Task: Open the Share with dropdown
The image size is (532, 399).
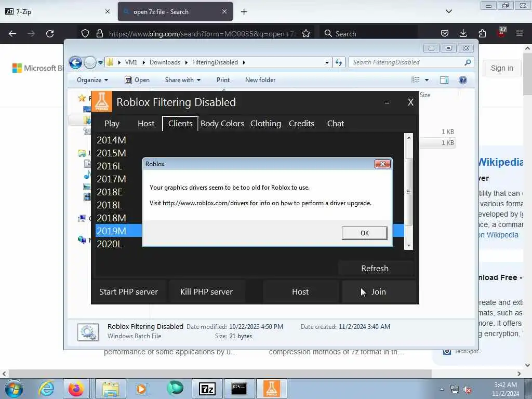Action: tap(182, 80)
